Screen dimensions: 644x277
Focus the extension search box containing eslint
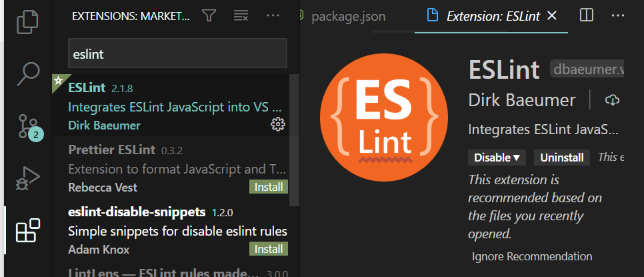pyautogui.click(x=177, y=53)
